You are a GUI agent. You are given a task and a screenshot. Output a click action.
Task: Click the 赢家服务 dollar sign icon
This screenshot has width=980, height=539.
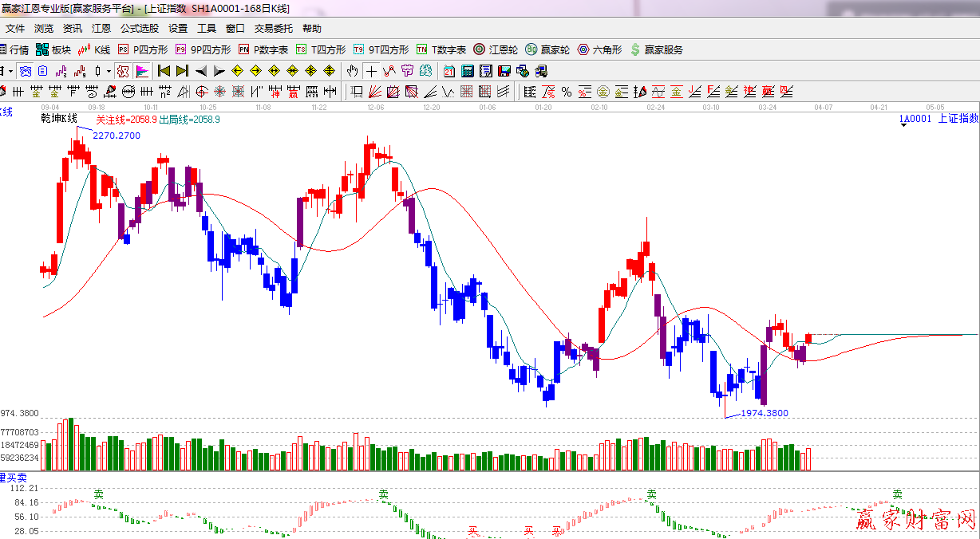[x=635, y=49]
